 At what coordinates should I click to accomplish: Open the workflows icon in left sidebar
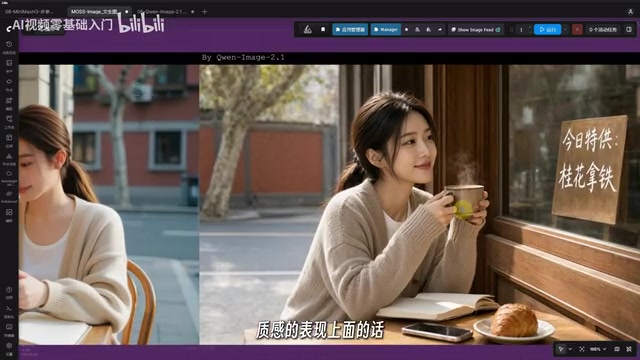click(x=9, y=119)
